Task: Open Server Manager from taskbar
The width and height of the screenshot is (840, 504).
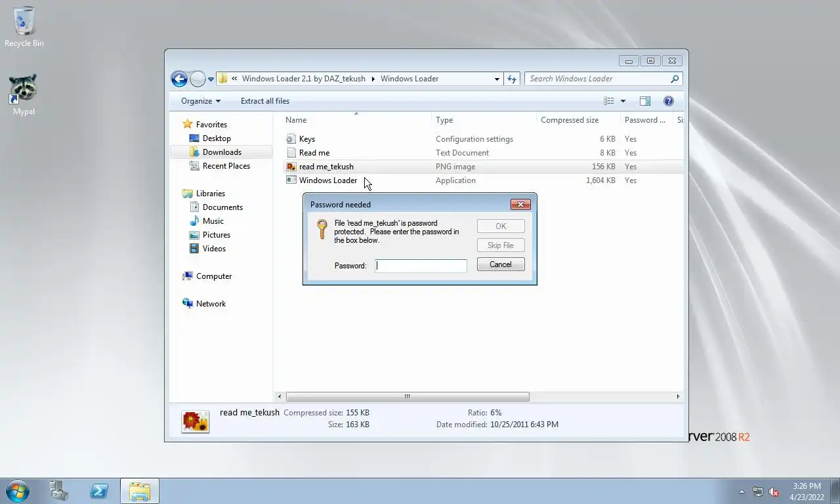Action: coord(59,491)
